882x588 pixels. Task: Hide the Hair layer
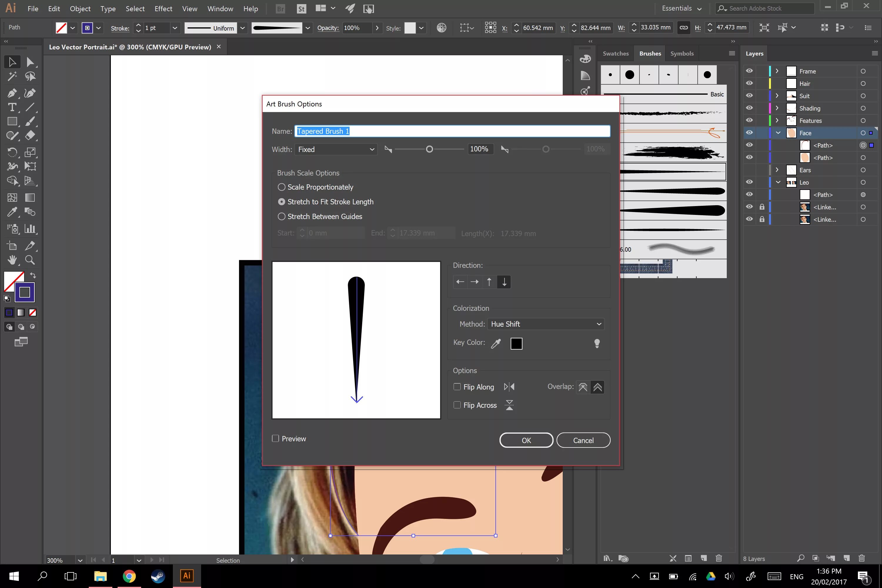(749, 83)
